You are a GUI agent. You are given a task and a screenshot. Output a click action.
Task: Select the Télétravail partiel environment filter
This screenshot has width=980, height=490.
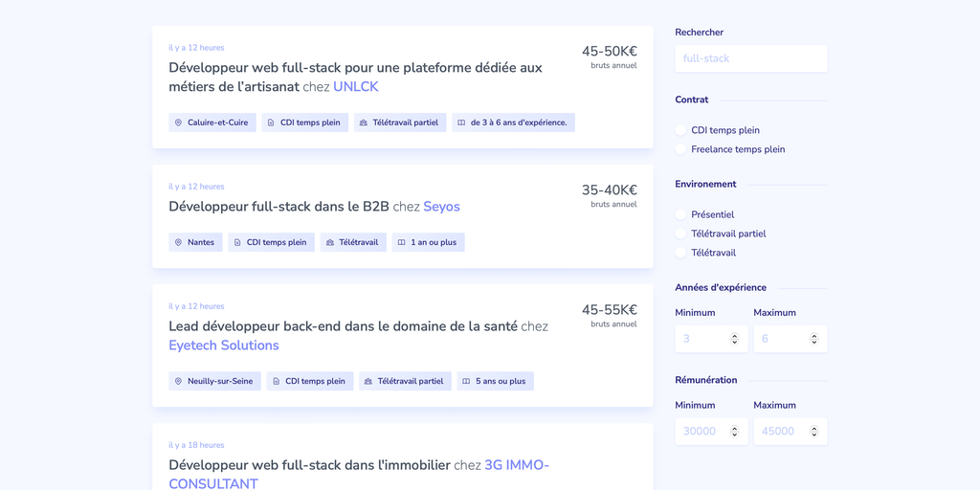(x=681, y=234)
